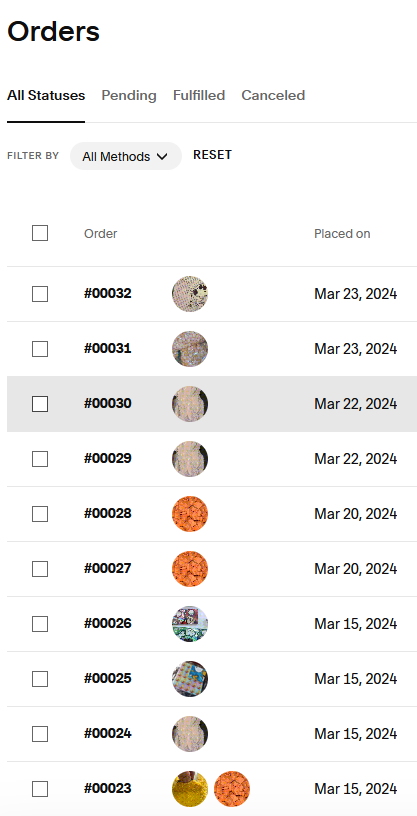Click the orange product image on order #00027

tap(190, 569)
